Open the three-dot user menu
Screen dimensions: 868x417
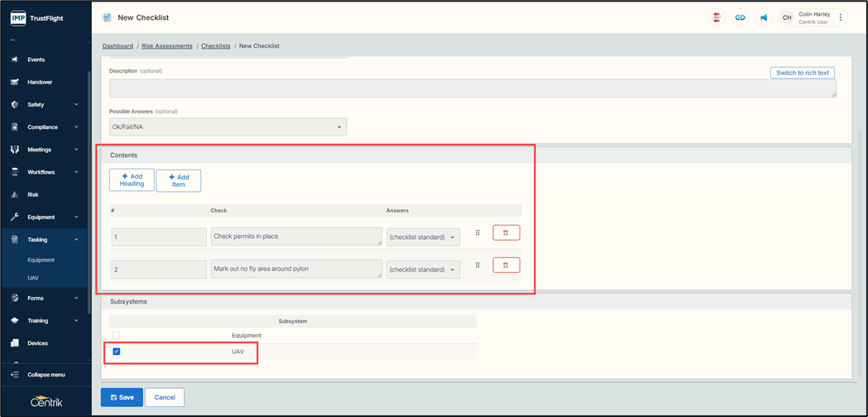(841, 17)
